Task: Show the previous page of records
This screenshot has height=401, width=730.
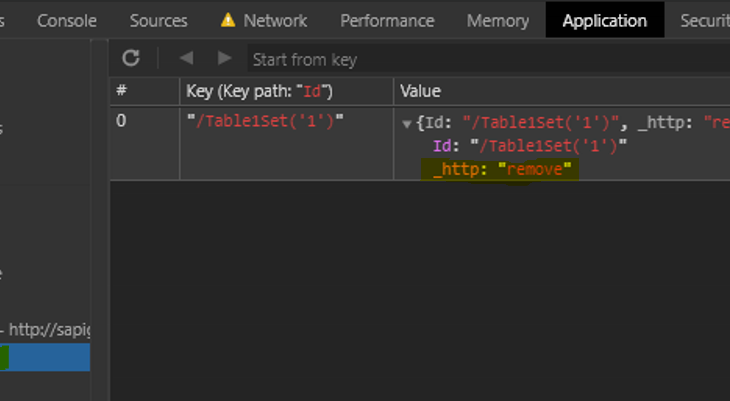Action: [x=186, y=58]
